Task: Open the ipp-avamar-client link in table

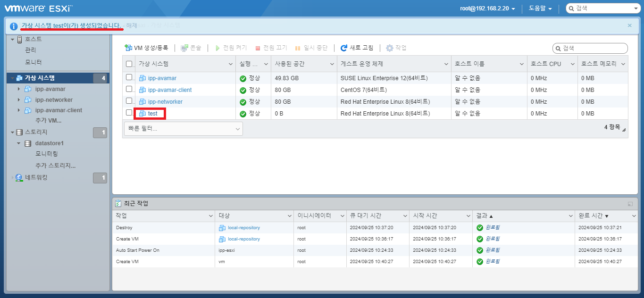Action: click(170, 90)
